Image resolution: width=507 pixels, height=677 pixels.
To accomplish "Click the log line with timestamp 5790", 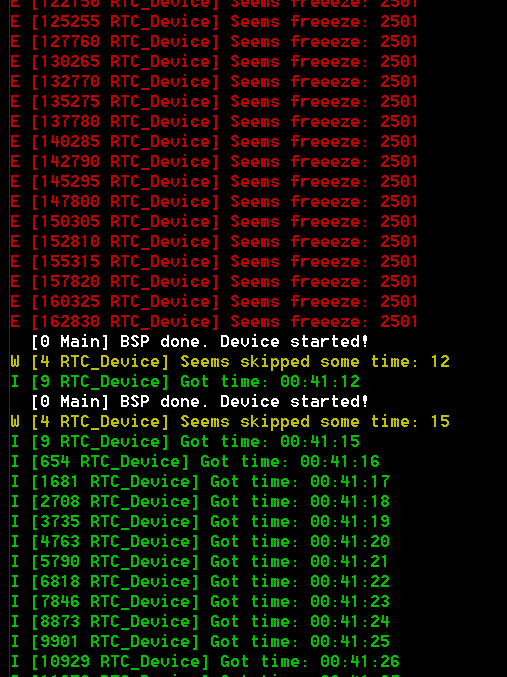I will (x=200, y=561).
